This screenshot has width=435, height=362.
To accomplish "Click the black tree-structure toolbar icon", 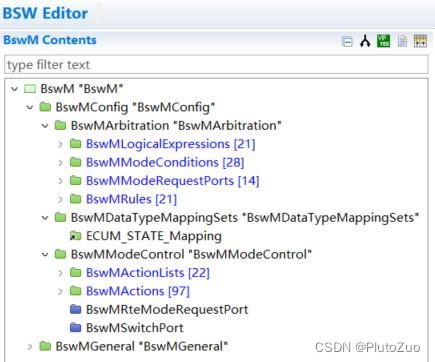I will (365, 41).
